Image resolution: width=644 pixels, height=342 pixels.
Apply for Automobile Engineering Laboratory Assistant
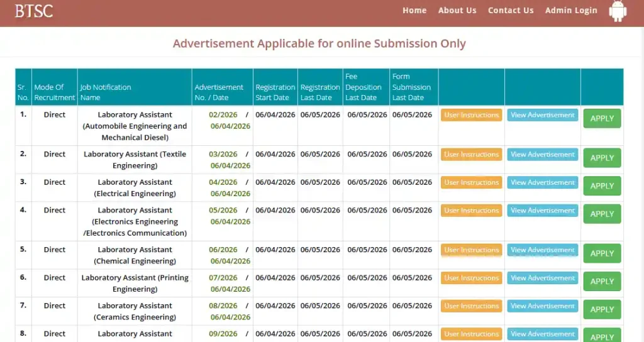click(x=602, y=118)
